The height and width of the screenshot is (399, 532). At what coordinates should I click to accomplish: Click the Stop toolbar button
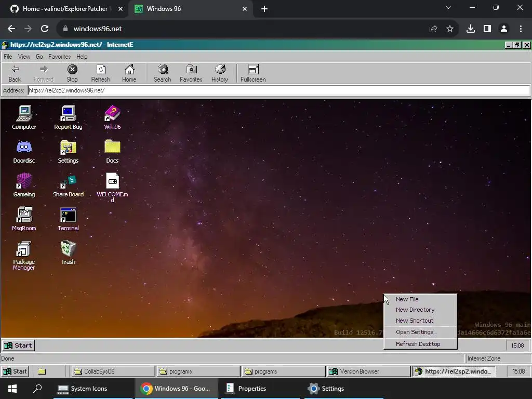72,73
